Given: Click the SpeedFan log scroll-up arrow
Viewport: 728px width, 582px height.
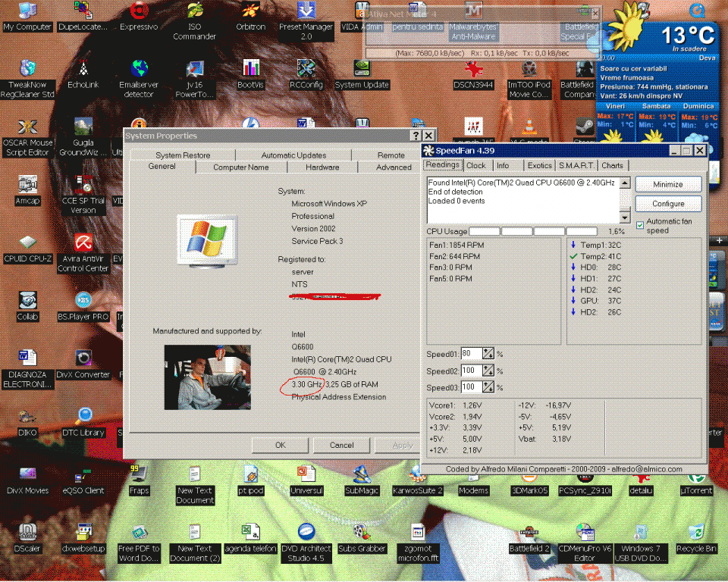Looking at the screenshot, I should pos(625,183).
